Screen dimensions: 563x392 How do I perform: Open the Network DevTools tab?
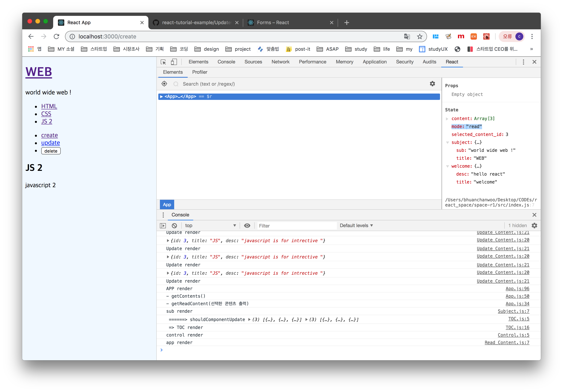point(280,62)
